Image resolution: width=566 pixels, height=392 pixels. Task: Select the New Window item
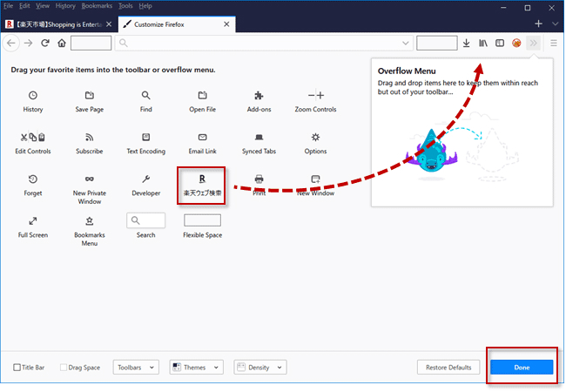tap(315, 186)
